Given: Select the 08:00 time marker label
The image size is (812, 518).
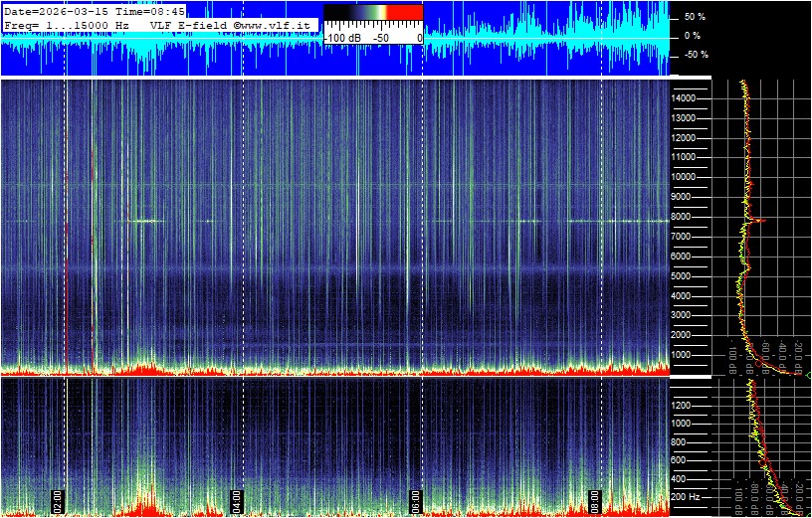Looking at the screenshot, I should [594, 499].
